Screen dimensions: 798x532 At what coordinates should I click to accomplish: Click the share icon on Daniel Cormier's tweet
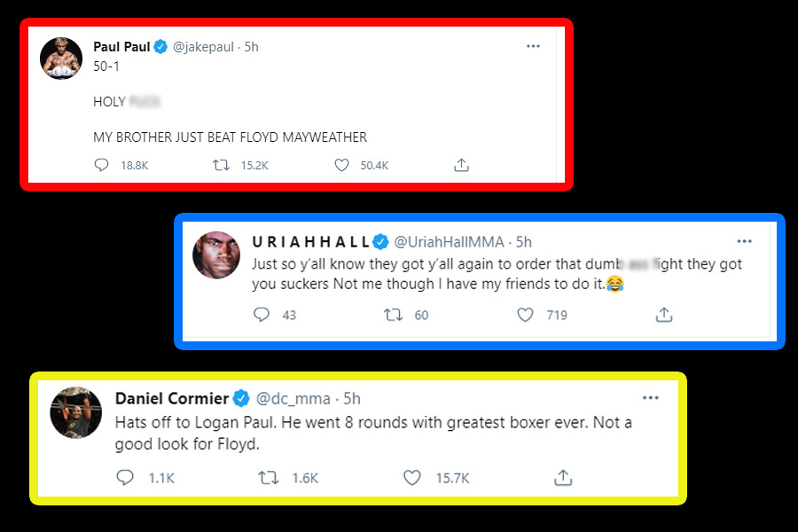pyautogui.click(x=563, y=477)
